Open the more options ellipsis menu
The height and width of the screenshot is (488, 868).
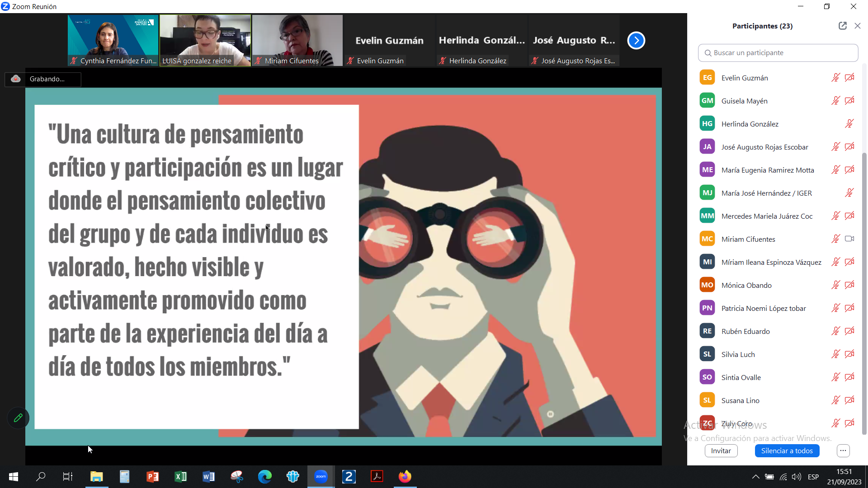(843, 450)
